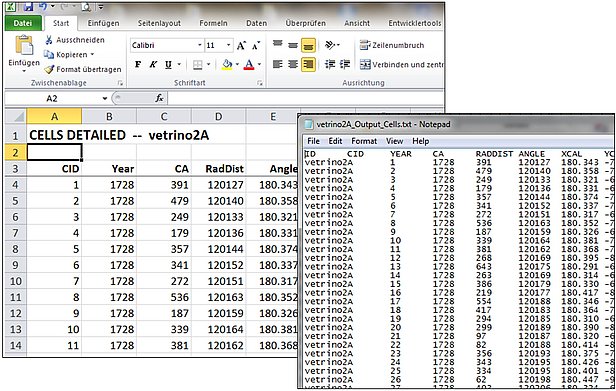The image size is (616, 391).
Task: Click the Print Preview quick access icon
Action: (86, 7)
